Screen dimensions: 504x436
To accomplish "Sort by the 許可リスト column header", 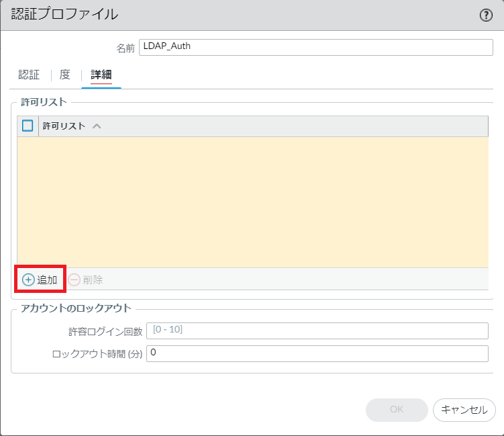I will (x=64, y=126).
